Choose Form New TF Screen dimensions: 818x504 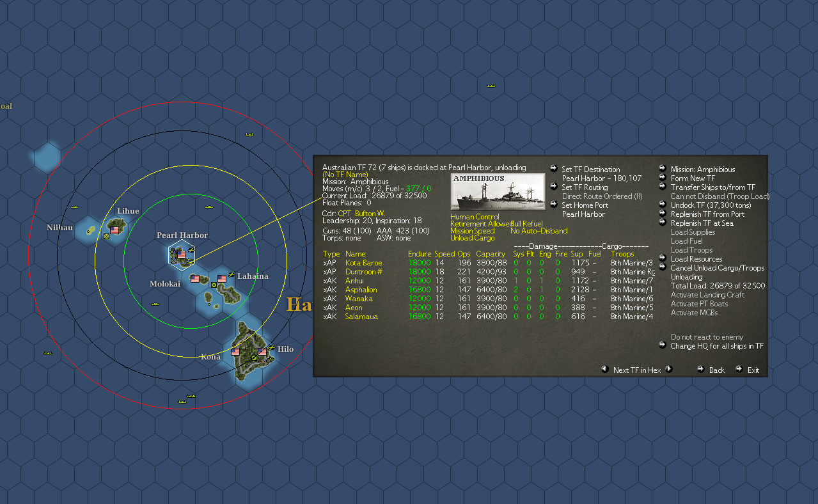click(693, 178)
